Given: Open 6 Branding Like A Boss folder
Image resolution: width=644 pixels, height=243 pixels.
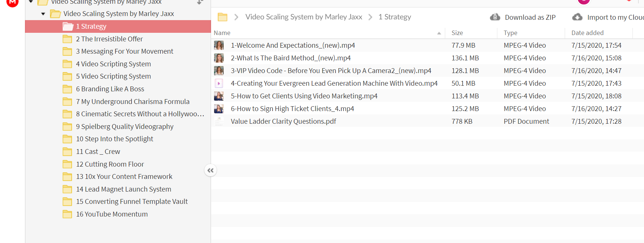Looking at the screenshot, I should 110,89.
